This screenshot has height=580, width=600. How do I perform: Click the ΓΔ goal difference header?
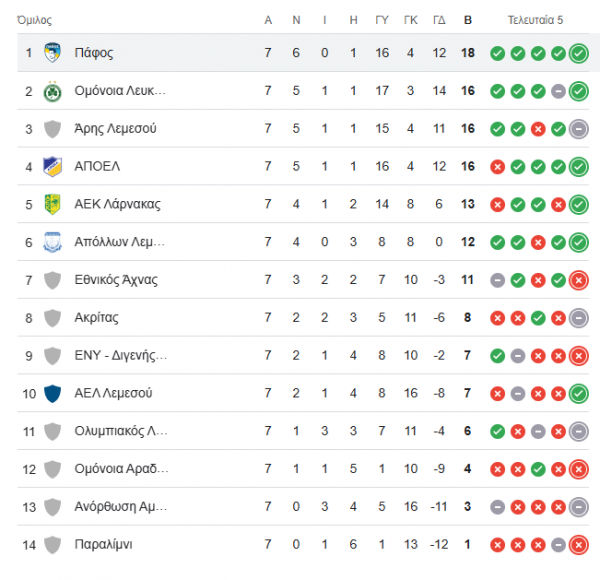click(439, 20)
